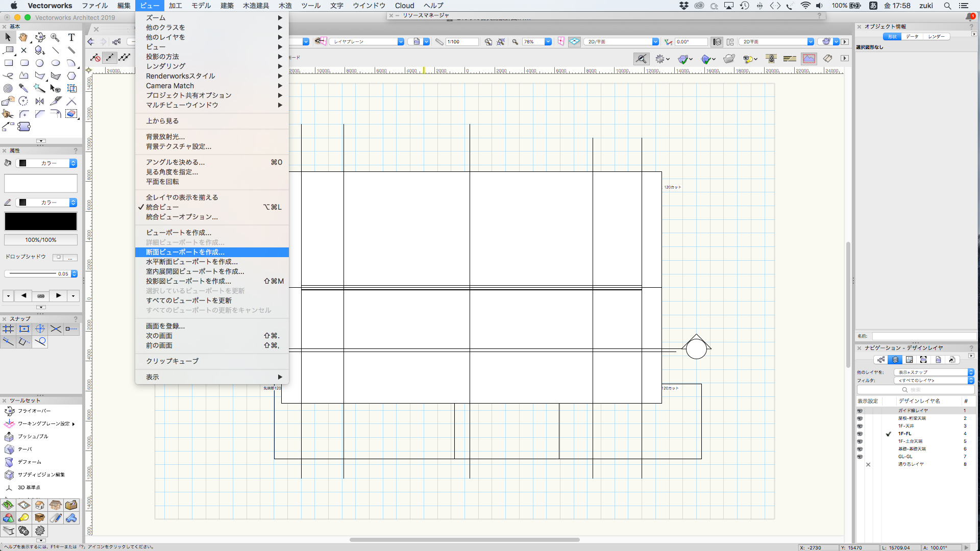Open the Design Layers tab in Navigation
The image size is (980, 551).
pyautogui.click(x=895, y=360)
